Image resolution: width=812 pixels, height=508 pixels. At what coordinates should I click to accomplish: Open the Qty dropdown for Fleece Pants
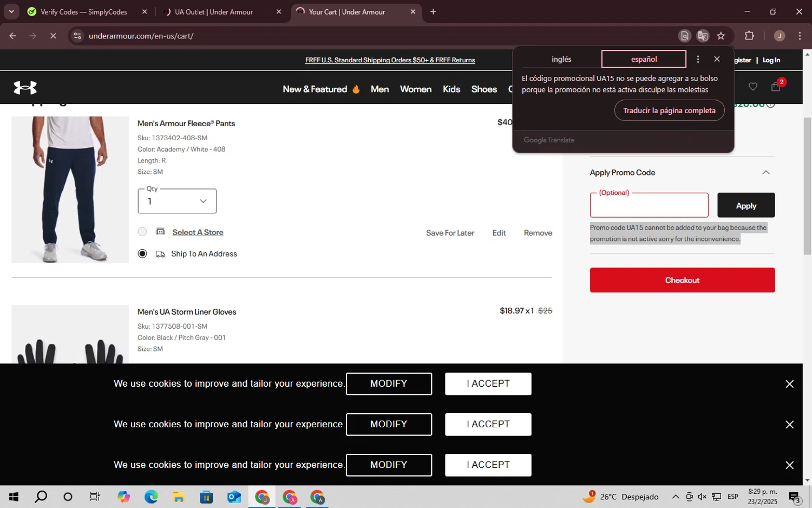(x=177, y=201)
